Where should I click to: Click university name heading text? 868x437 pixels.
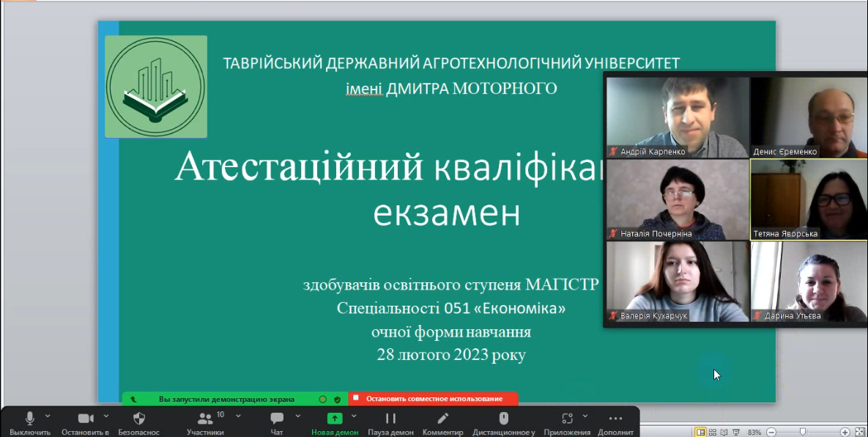[x=451, y=63]
